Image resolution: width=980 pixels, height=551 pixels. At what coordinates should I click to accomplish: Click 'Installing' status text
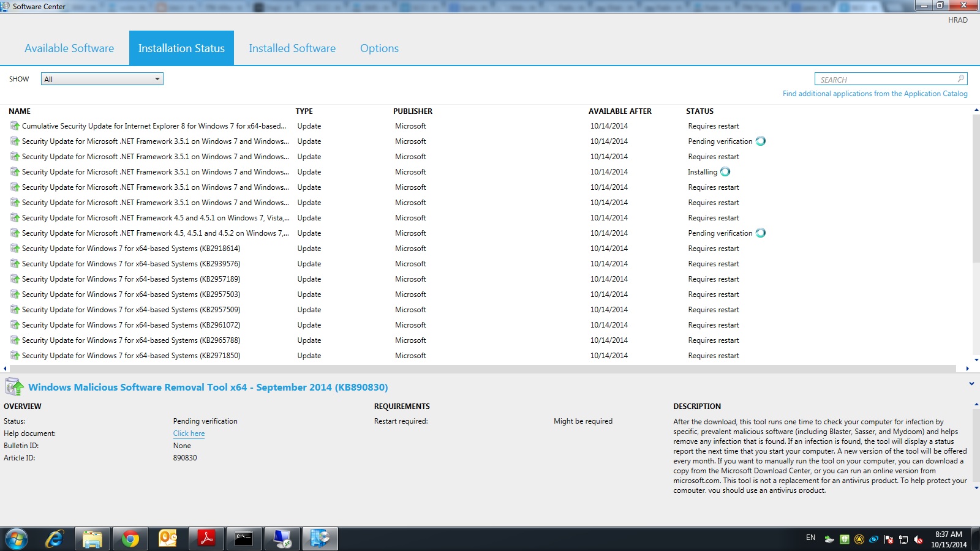pos(702,172)
